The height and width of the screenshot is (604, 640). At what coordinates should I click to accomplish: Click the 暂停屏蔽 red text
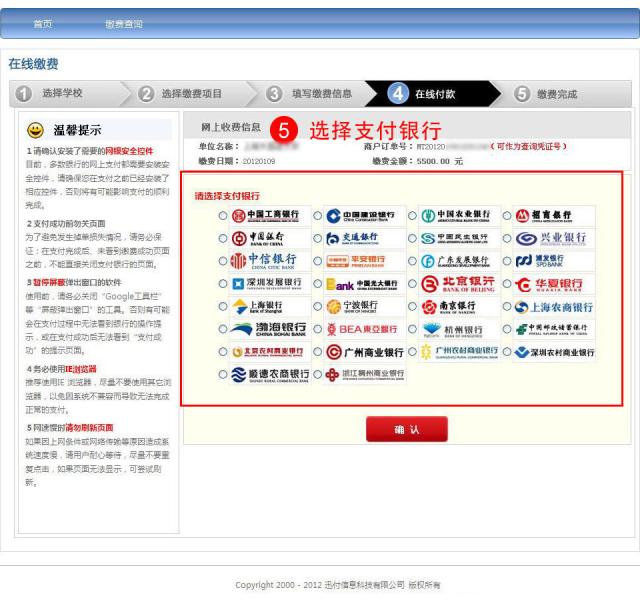coord(49,282)
